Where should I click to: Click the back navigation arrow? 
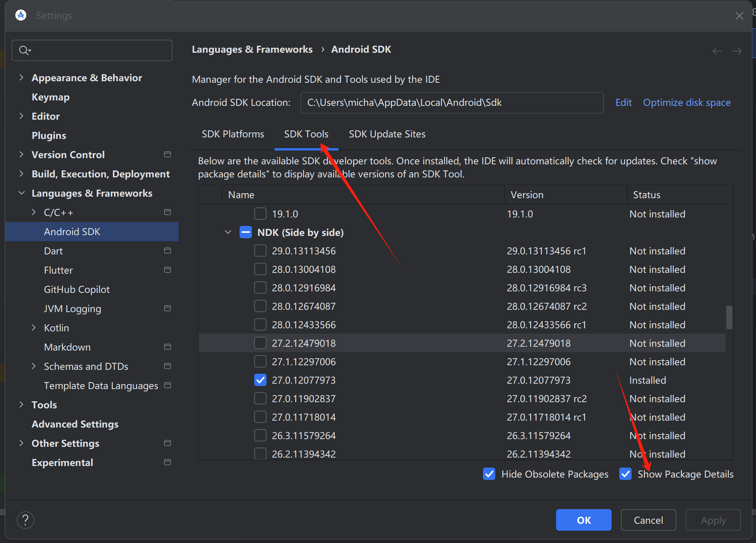tap(717, 51)
